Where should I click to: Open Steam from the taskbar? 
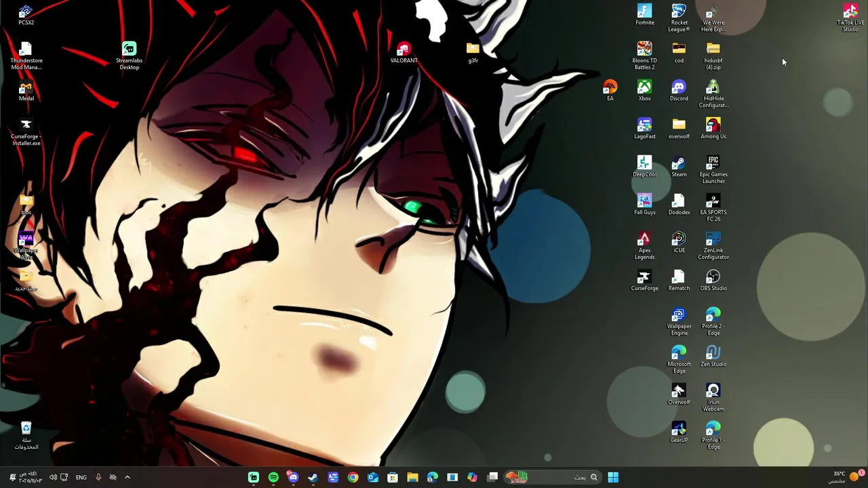tap(313, 477)
